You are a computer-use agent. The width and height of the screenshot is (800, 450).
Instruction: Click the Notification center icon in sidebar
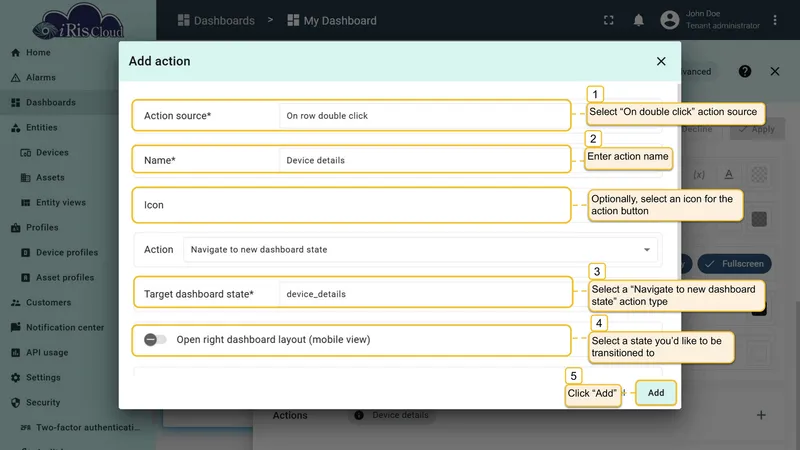(x=15, y=327)
